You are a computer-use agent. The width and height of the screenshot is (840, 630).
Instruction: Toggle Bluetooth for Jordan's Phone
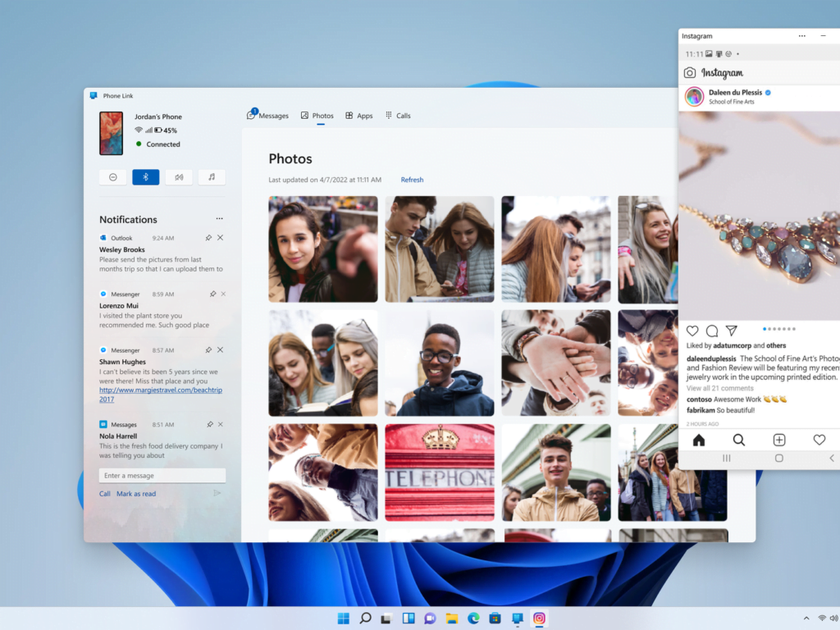pyautogui.click(x=145, y=176)
